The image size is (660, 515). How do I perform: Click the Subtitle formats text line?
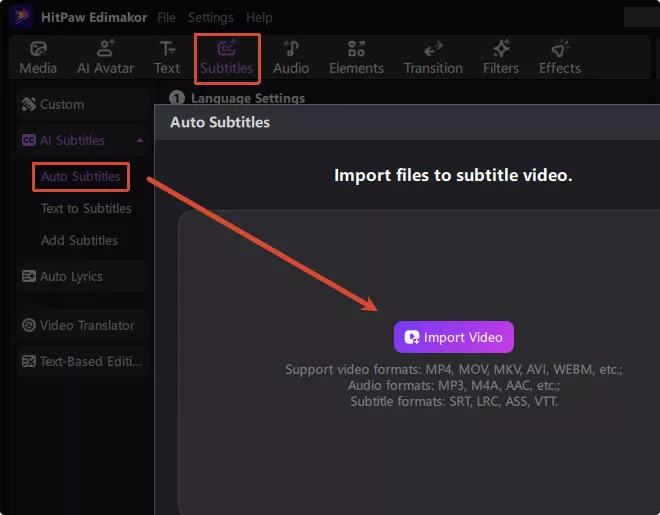click(454, 401)
